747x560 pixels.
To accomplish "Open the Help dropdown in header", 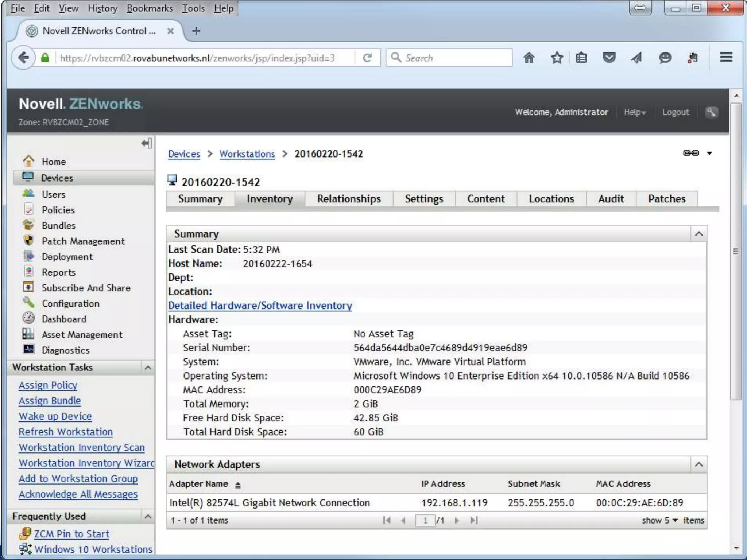I will point(635,112).
